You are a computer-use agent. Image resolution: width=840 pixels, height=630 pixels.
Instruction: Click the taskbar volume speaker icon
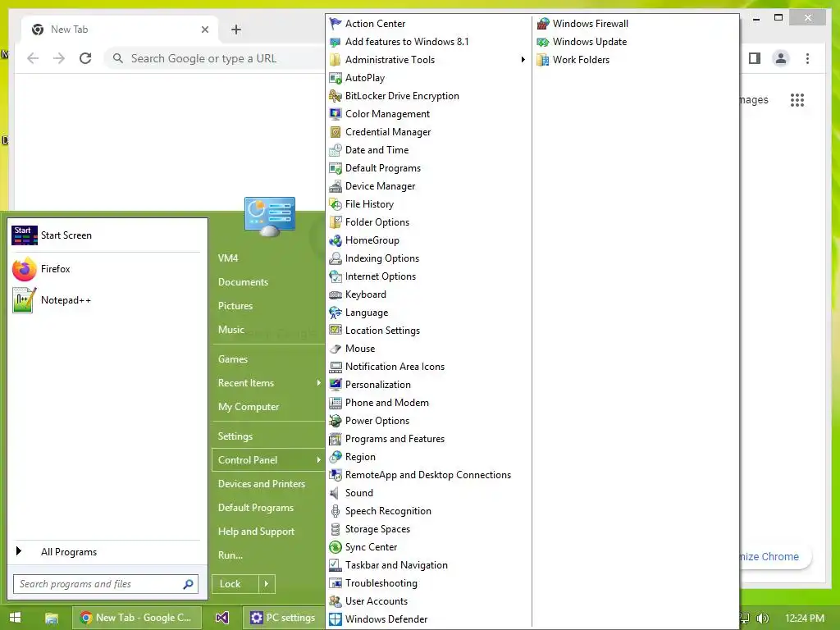pyautogui.click(x=764, y=619)
